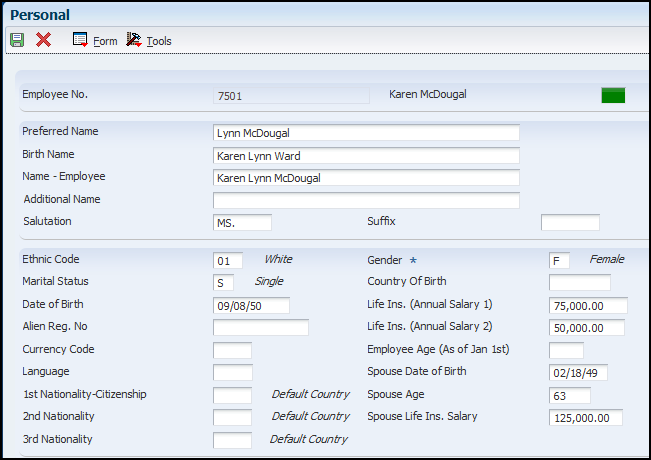Screen dimensions: 651x460
Task: Click the Gender label with asterisk
Action: click(392, 260)
